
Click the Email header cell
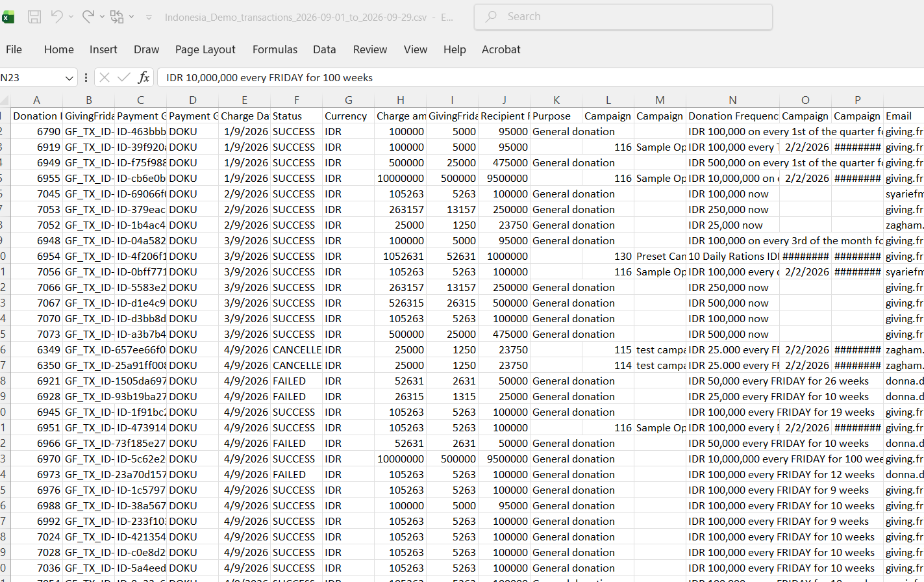coord(904,116)
